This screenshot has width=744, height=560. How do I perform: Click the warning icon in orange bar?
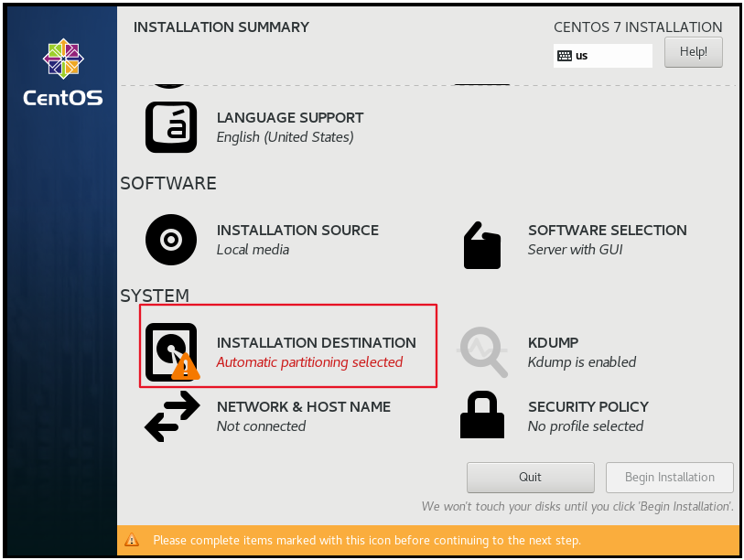132,540
